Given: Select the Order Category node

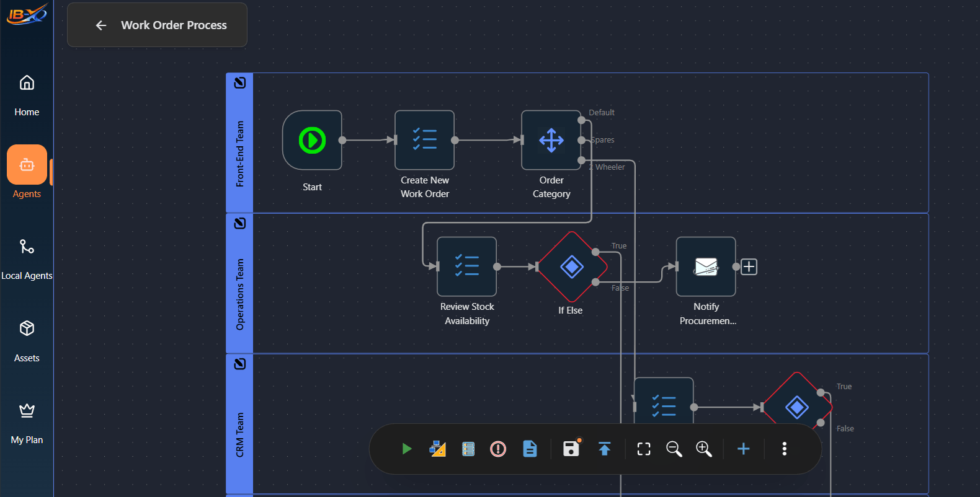Looking at the screenshot, I should 551,140.
